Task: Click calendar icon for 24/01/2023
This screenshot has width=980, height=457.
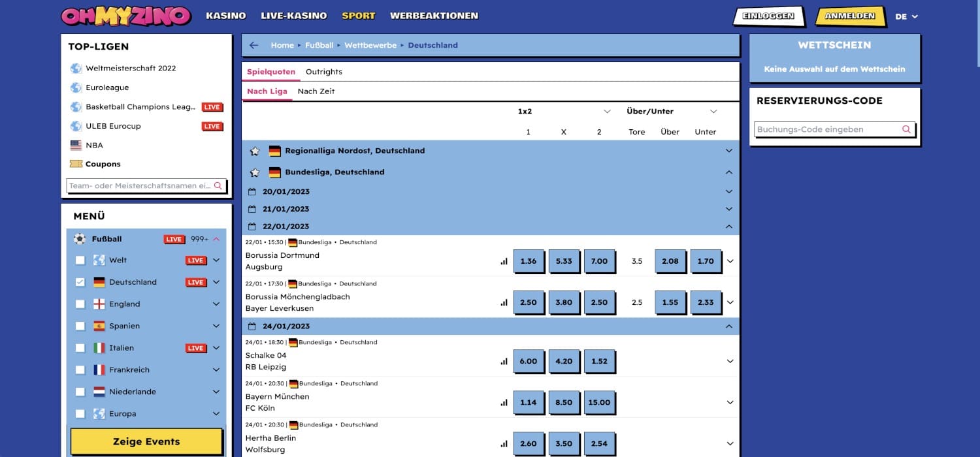Action: click(x=252, y=326)
